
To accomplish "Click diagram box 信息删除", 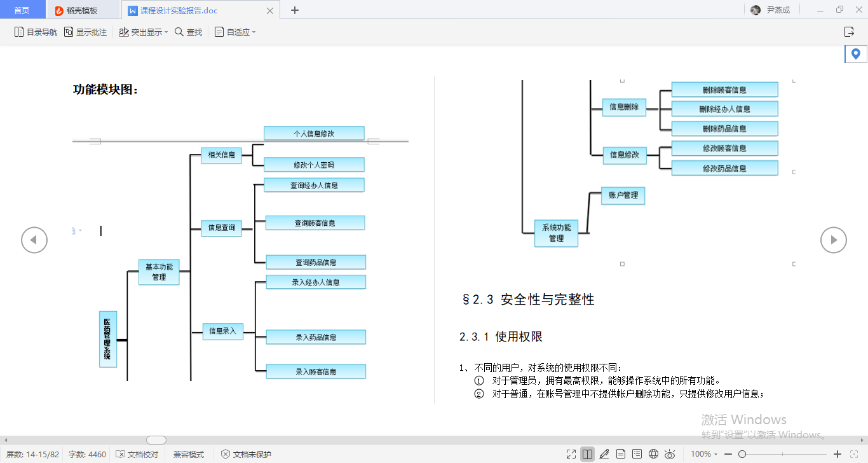I will tap(624, 107).
